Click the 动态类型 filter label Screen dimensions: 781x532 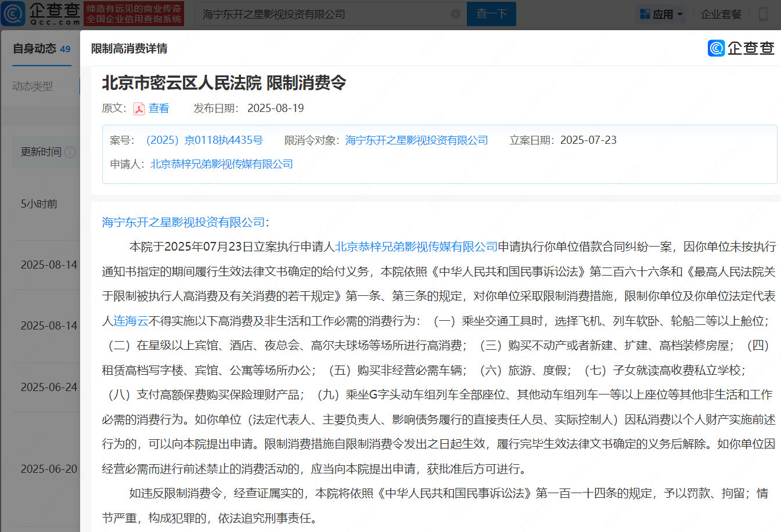(33, 86)
